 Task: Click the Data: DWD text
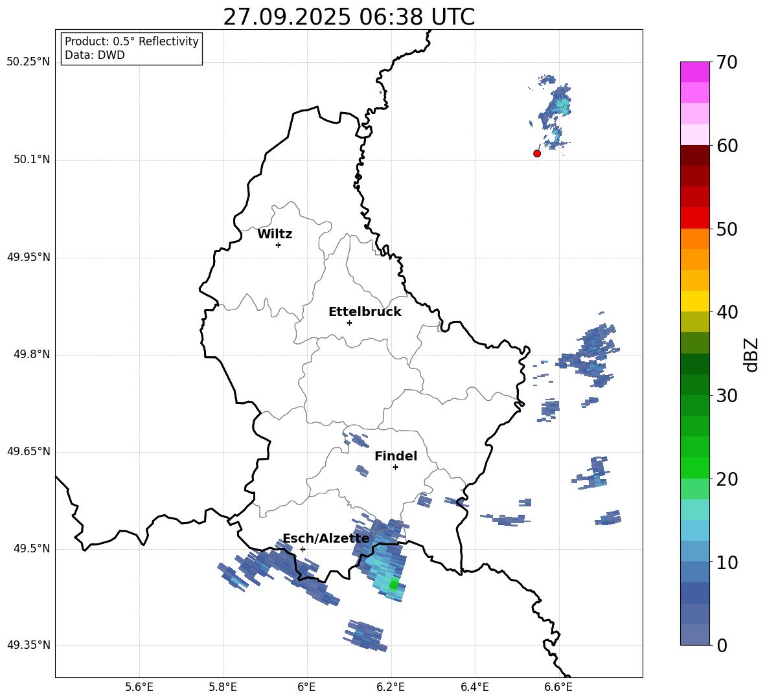coord(95,55)
